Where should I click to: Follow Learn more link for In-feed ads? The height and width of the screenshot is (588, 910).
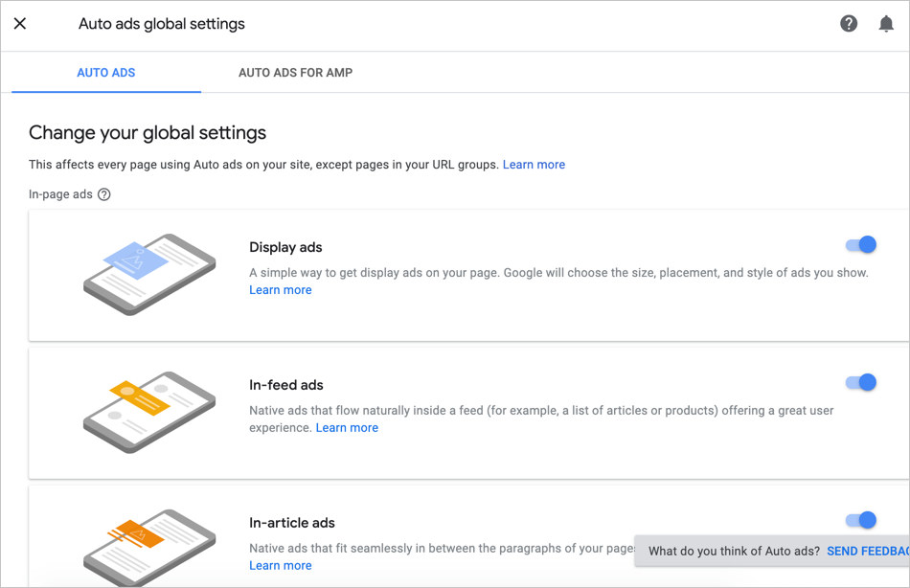click(x=347, y=428)
